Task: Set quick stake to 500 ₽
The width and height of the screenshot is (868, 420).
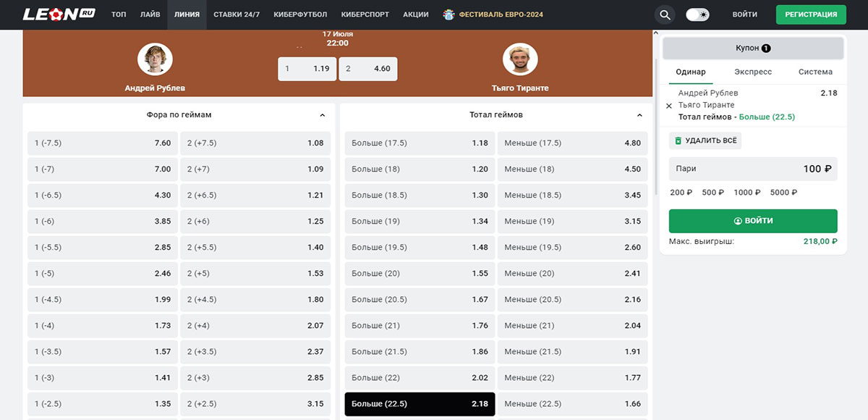Action: coord(712,193)
